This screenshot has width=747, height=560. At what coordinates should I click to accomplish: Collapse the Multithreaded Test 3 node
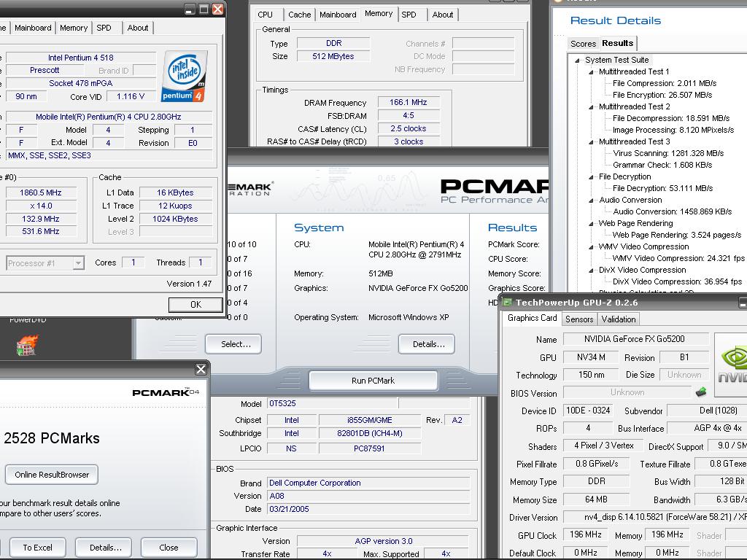point(591,142)
